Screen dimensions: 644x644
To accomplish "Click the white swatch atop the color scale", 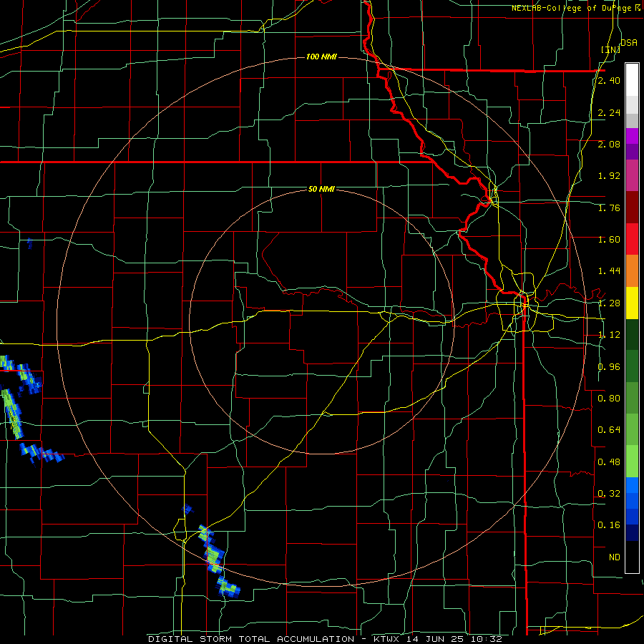I will tap(632, 80).
